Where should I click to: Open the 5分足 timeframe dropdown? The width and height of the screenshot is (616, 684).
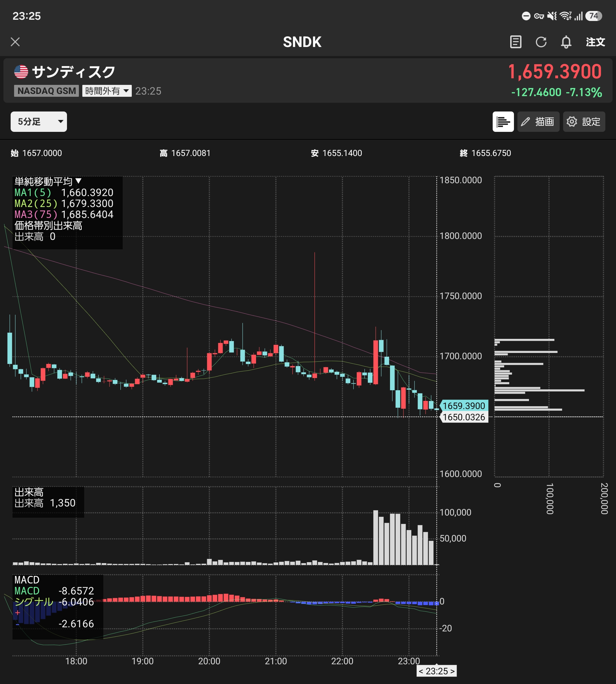tap(38, 122)
